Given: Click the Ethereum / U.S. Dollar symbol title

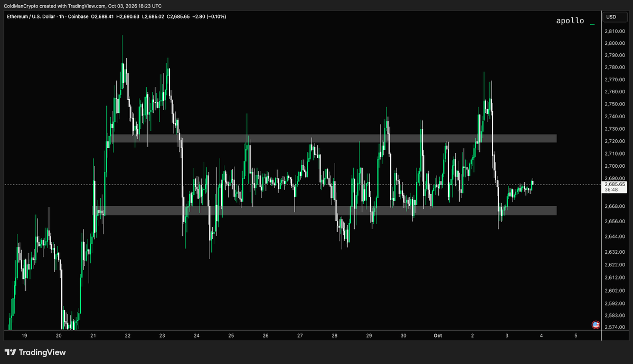Looking at the screenshot, I should click(x=32, y=16).
